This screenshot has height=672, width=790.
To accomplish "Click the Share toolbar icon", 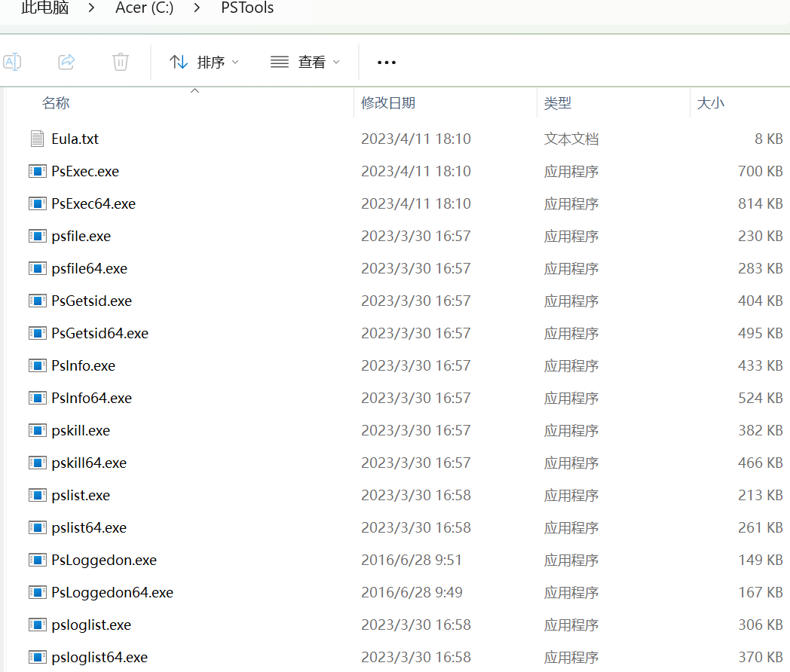I will 66,62.
